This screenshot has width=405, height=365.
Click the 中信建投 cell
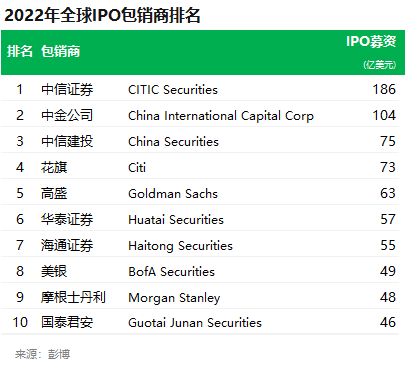coord(67,141)
